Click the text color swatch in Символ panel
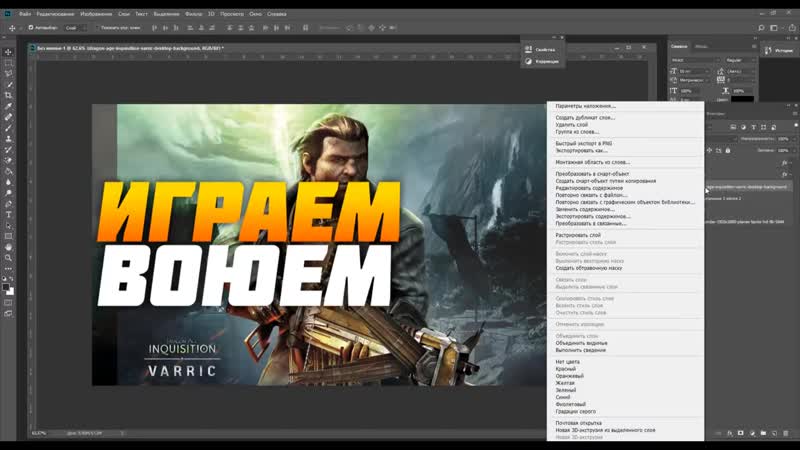Viewport: 800px width, 450px height. pyautogui.click(x=742, y=98)
